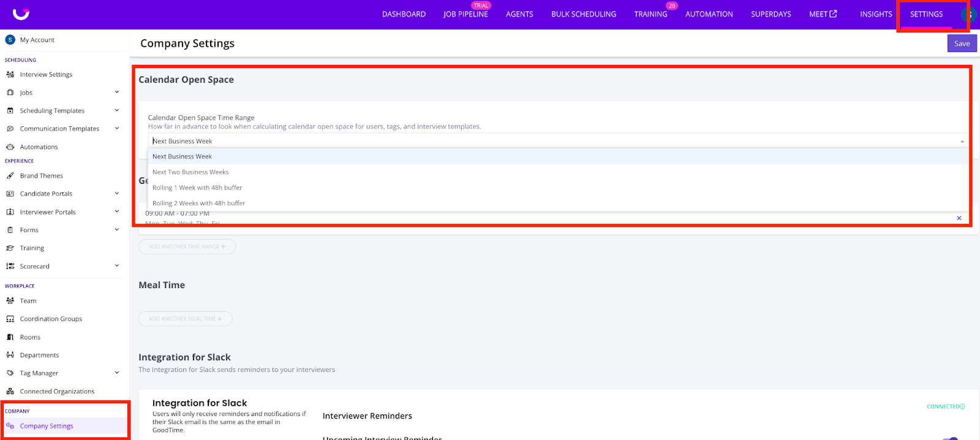The height and width of the screenshot is (440, 980).
Task: Open Team in the sidebar
Action: pos(28,301)
